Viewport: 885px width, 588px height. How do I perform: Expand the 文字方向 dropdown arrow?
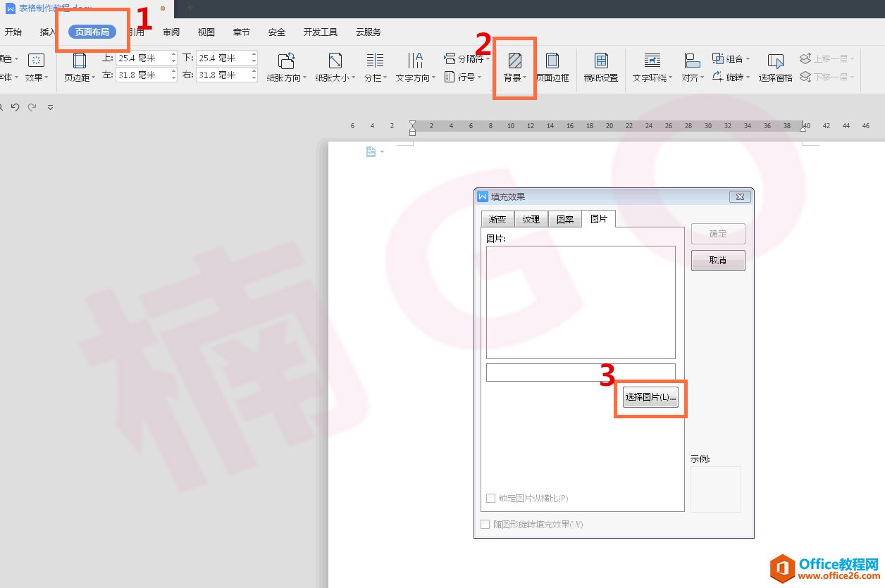point(433,78)
